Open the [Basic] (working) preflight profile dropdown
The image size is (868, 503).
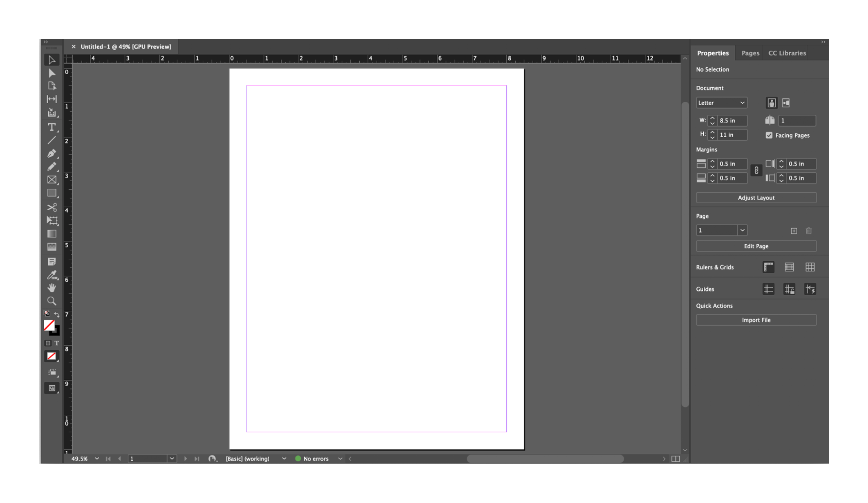coord(284,458)
